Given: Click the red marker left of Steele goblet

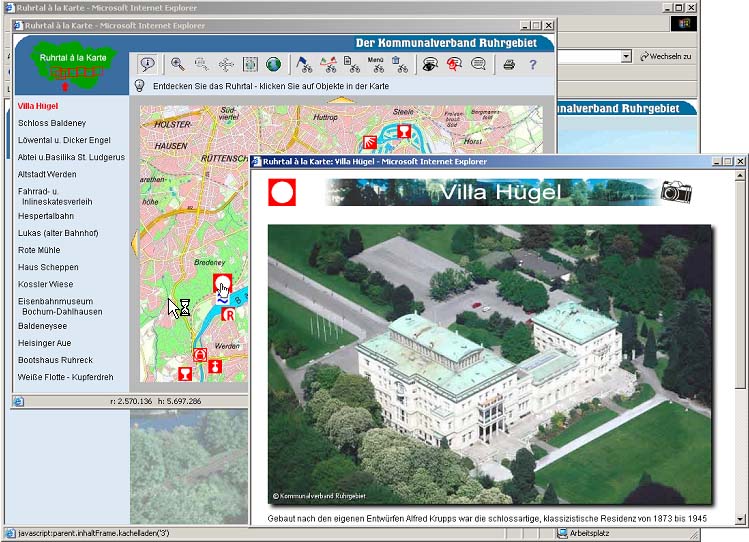Looking at the screenshot, I should point(370,142).
